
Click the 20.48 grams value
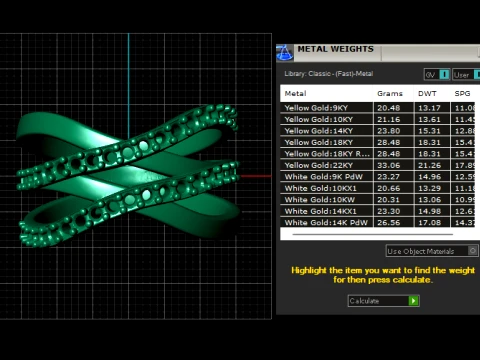tap(388, 108)
